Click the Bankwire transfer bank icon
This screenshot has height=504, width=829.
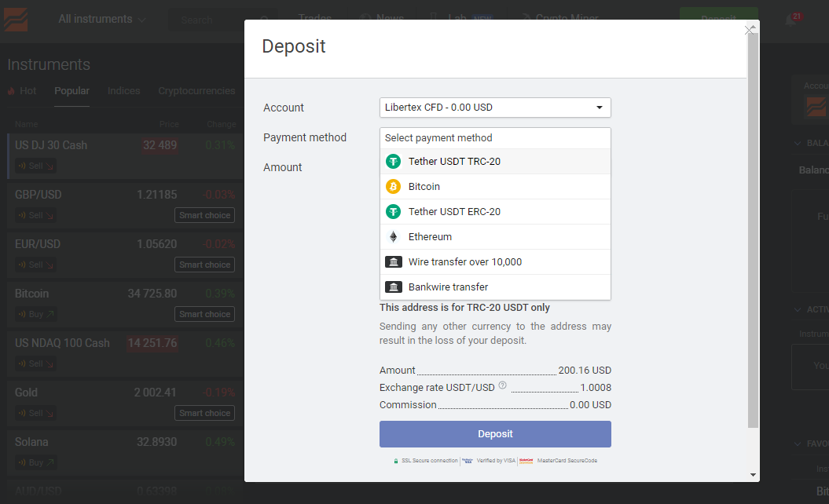pyautogui.click(x=394, y=287)
